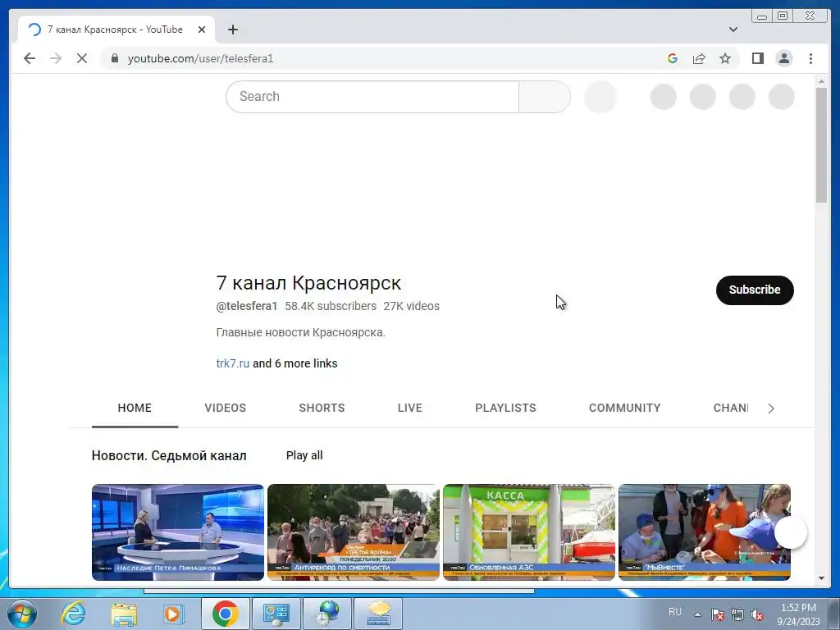
Task: Share this page icon
Action: click(699, 58)
